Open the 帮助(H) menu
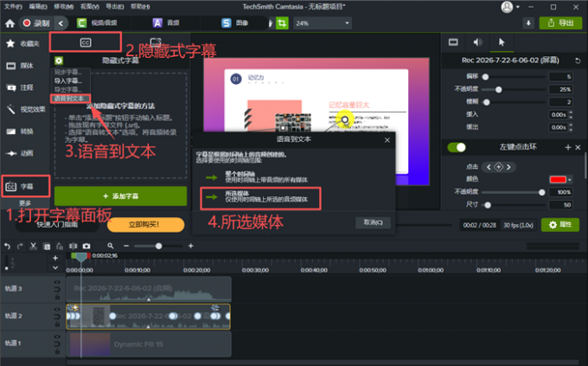The height and width of the screenshot is (366, 588). point(140,6)
